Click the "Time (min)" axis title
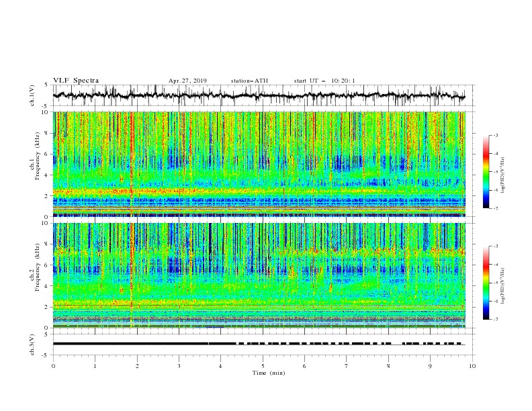This screenshot has width=532, height=411. click(269, 373)
